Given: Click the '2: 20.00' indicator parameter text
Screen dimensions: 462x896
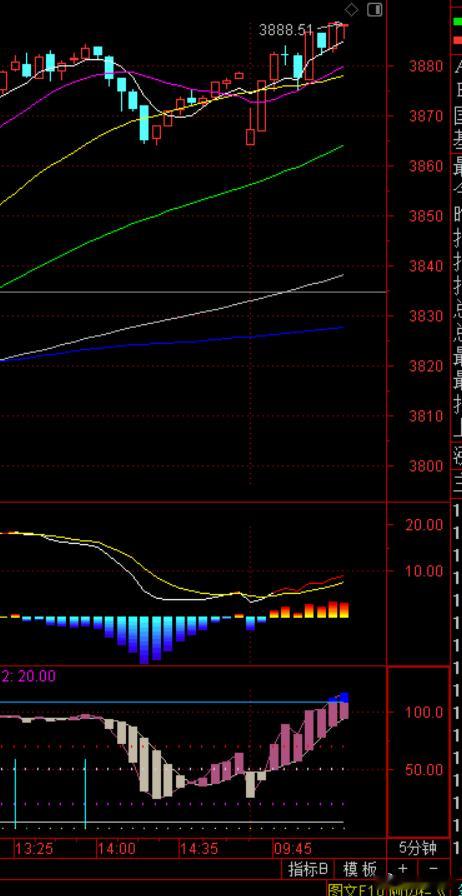Looking at the screenshot, I should (29, 677).
